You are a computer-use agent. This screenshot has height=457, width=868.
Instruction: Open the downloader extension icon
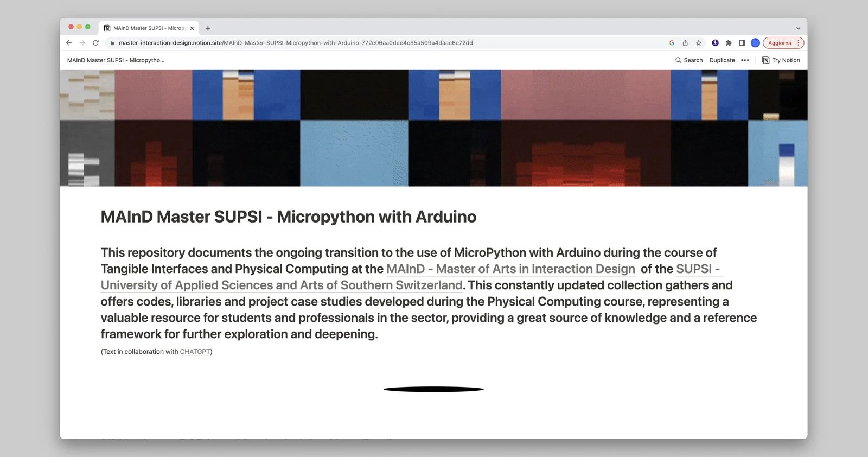(x=715, y=43)
